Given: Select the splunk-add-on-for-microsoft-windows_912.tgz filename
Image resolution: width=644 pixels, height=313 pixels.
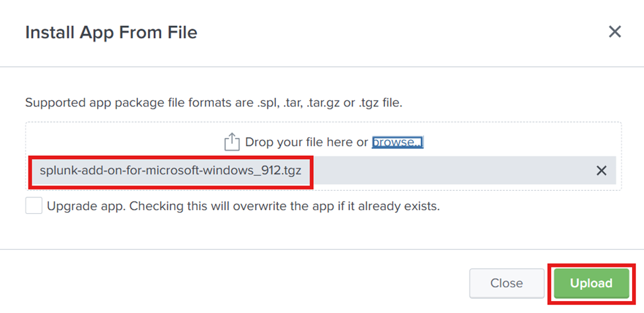Looking at the screenshot, I should coord(170,170).
